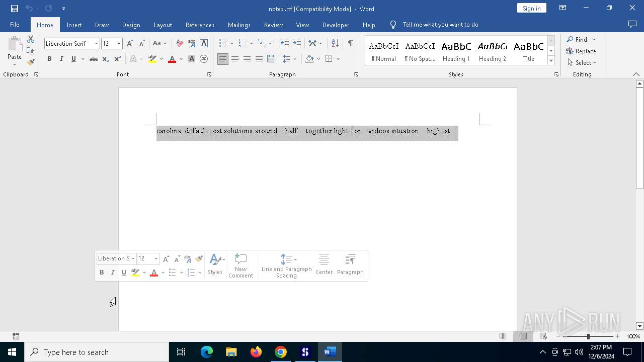Click Replace in the Editing group
This screenshot has height=362, width=644.
click(581, 51)
